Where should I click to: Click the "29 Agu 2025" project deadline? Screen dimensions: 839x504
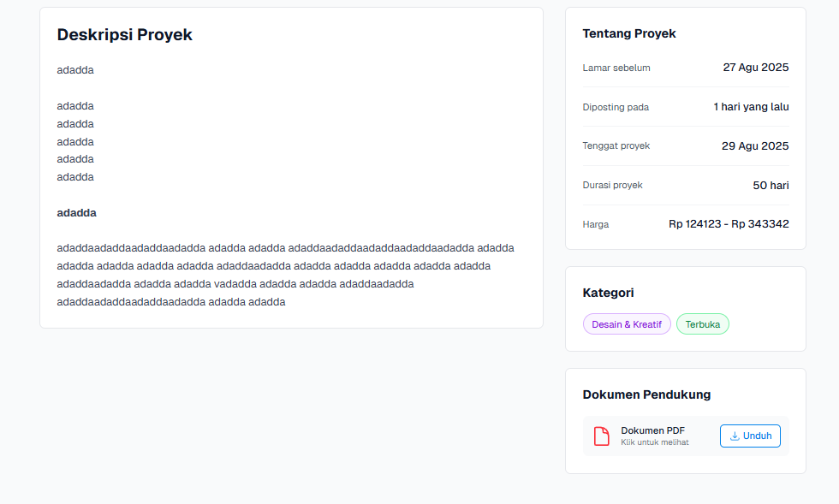point(755,146)
